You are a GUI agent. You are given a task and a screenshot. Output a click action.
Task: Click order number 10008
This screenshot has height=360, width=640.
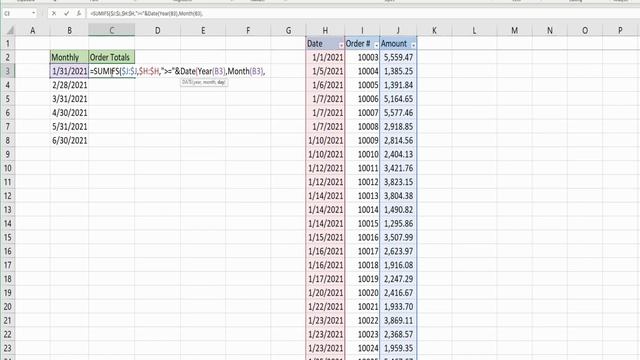362,127
